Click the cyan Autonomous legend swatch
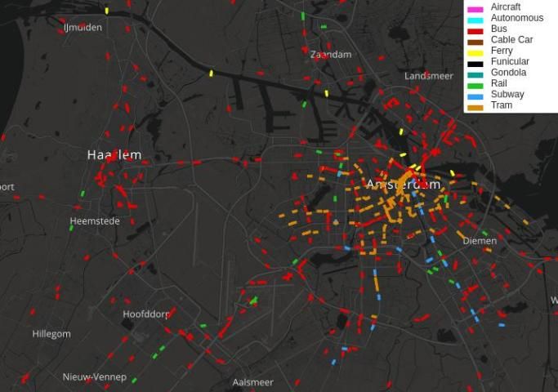 (475, 20)
